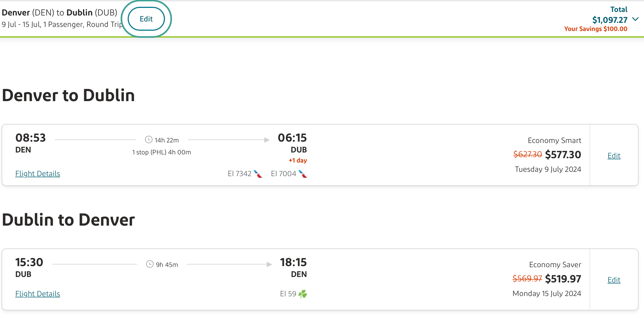Expand the Total price chevron
This screenshot has width=644, height=324.
coord(635,19)
